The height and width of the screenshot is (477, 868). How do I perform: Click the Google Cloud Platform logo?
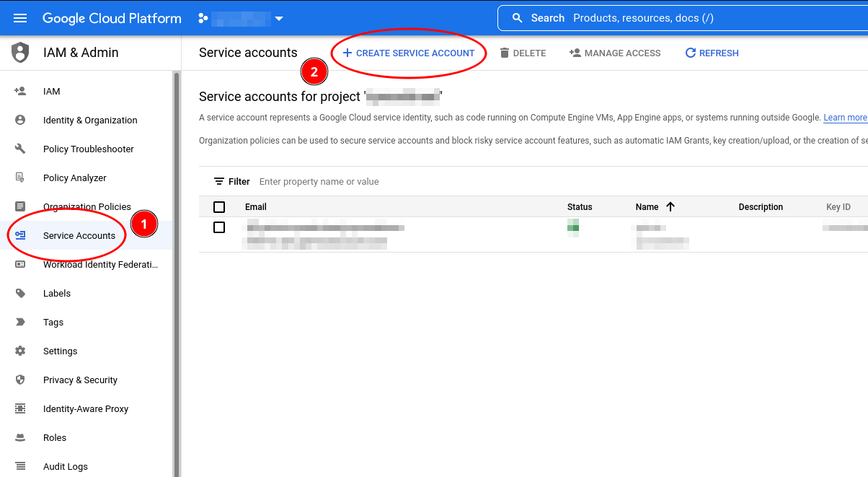click(x=112, y=18)
